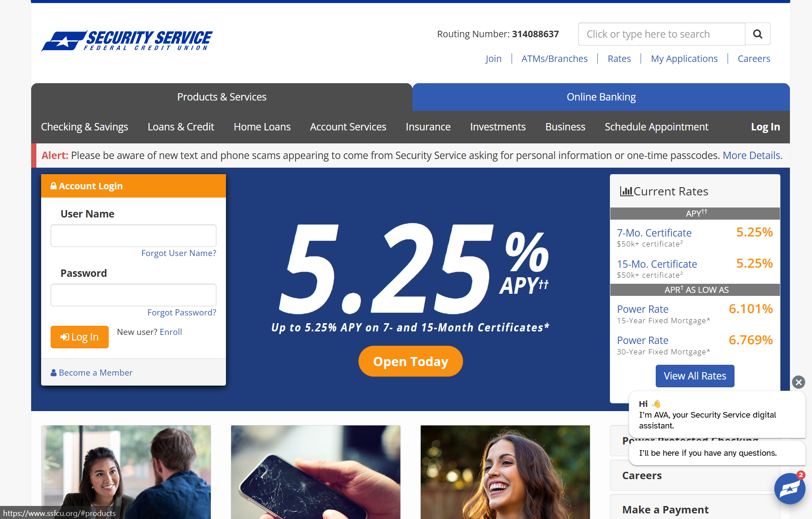The width and height of the screenshot is (812, 519).
Task: Click the Forgot User Name? link
Action: click(179, 253)
